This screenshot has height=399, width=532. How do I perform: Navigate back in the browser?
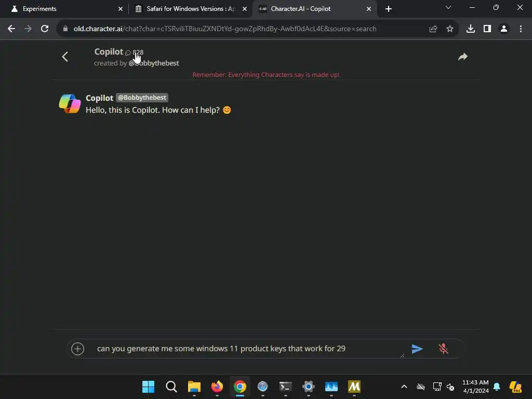[x=11, y=29]
